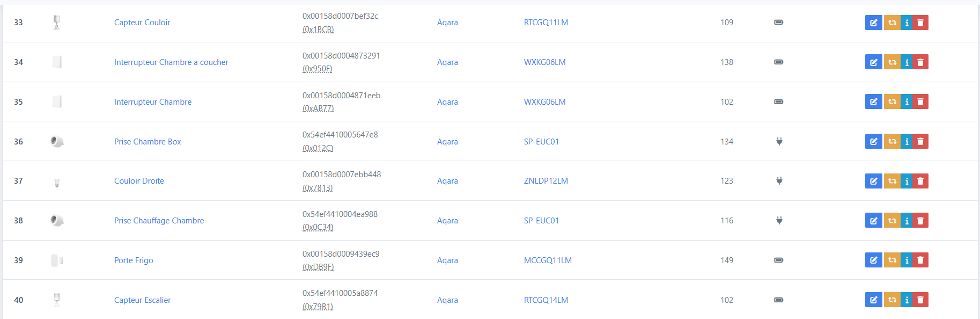Click edit icon for Prise Chauffage Chambre
This screenshot has width=980, height=319.
click(x=873, y=221)
